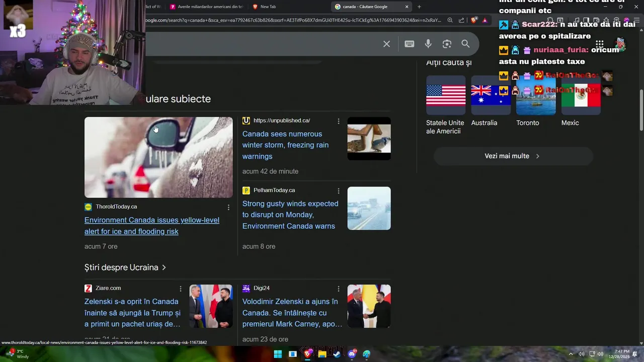Viewport: 644px width, 362px height.
Task: Open Canada sees numerous winter storm article
Action: click(285, 145)
